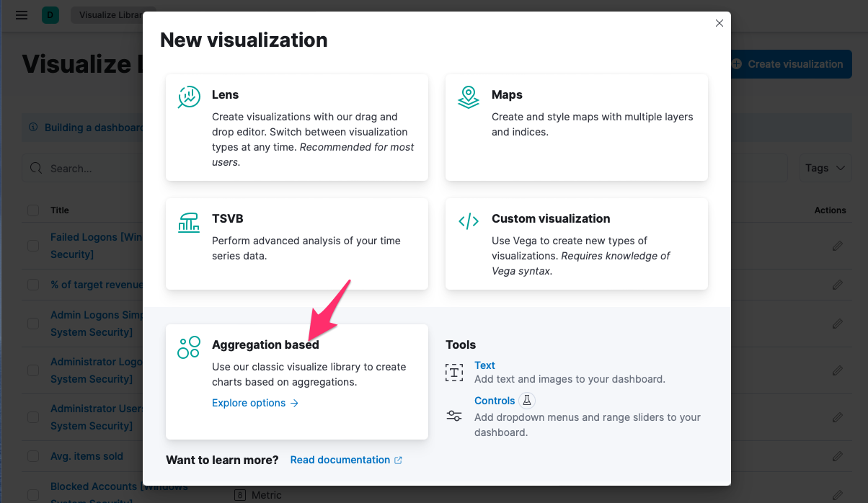Open the main navigation hamburger menu
868x503 pixels.
click(21, 14)
